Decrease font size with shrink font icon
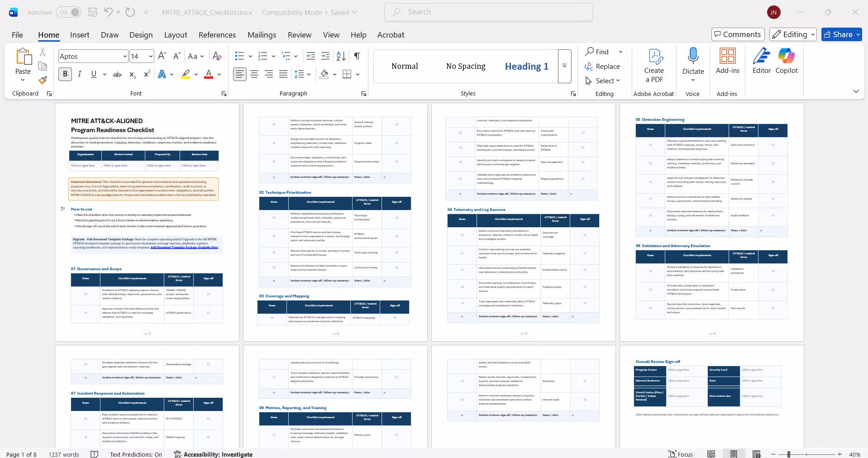Viewport: 868px width, 458px height. (177, 56)
